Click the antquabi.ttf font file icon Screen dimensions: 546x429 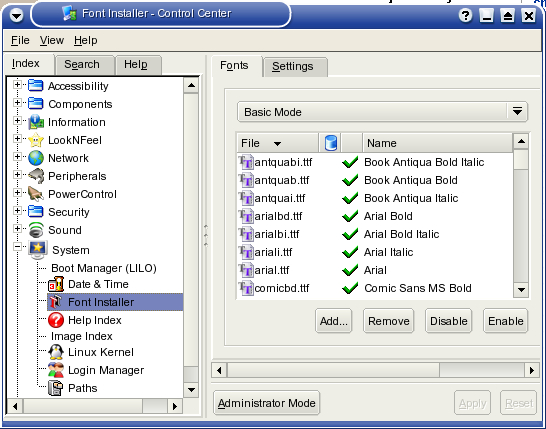(x=246, y=162)
